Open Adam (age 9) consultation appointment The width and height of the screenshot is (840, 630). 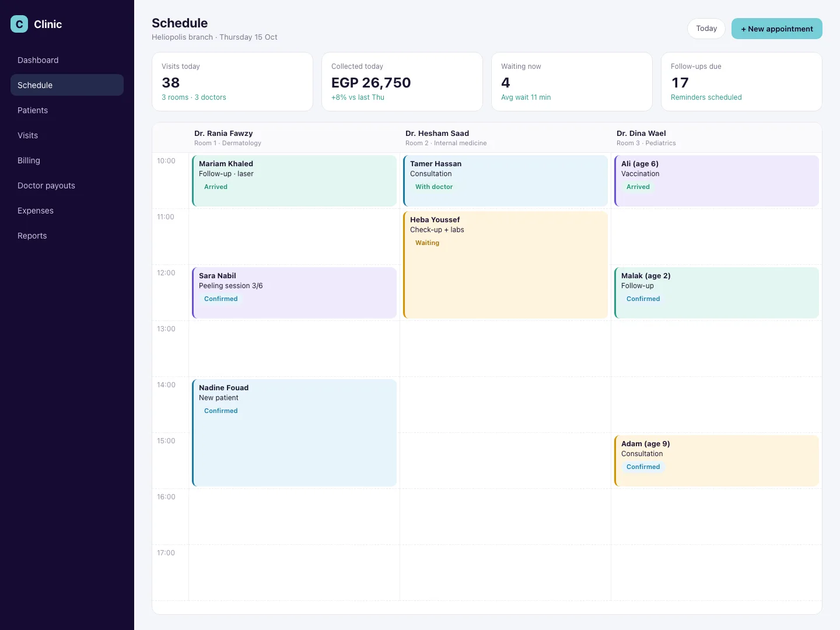[x=716, y=461]
